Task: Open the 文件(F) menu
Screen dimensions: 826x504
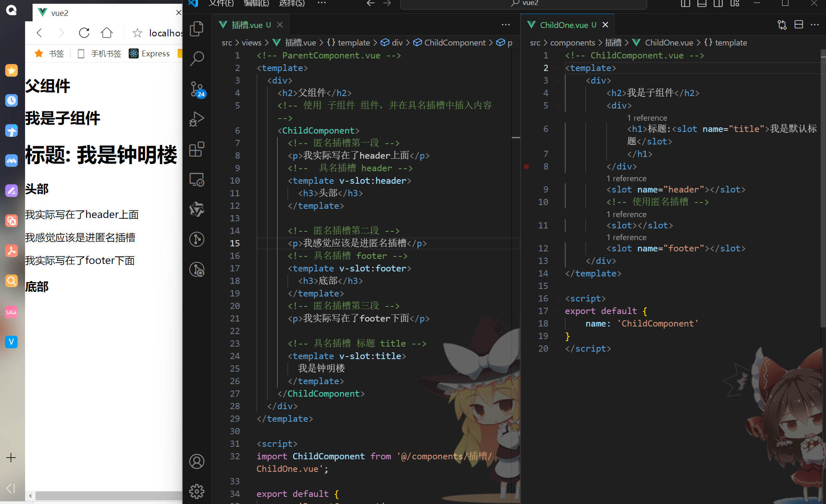Action: (221, 3)
